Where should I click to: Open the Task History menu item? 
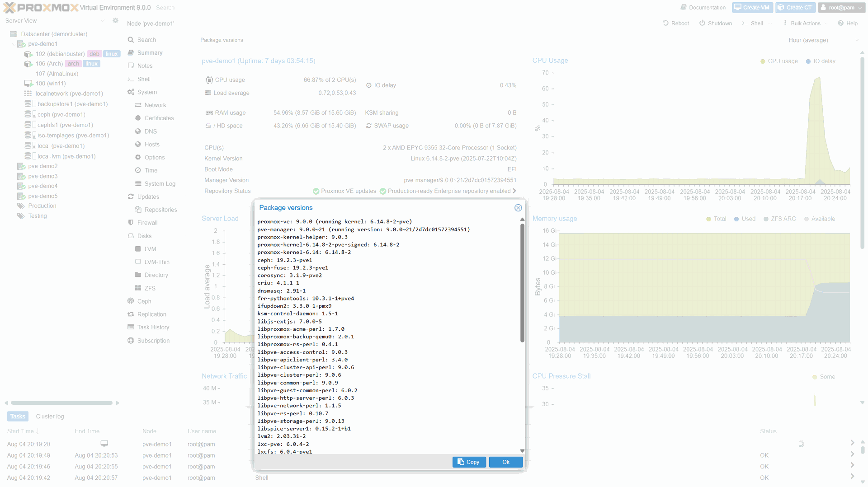(153, 328)
